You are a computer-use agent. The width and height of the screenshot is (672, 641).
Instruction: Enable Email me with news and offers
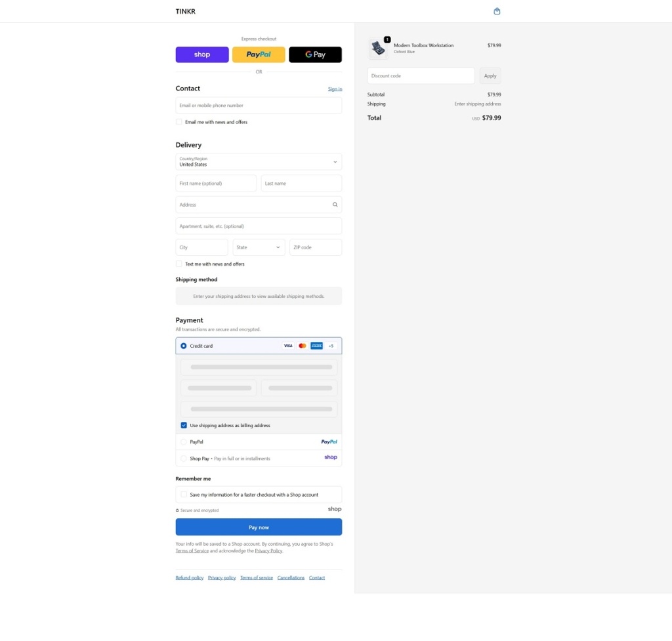(179, 122)
